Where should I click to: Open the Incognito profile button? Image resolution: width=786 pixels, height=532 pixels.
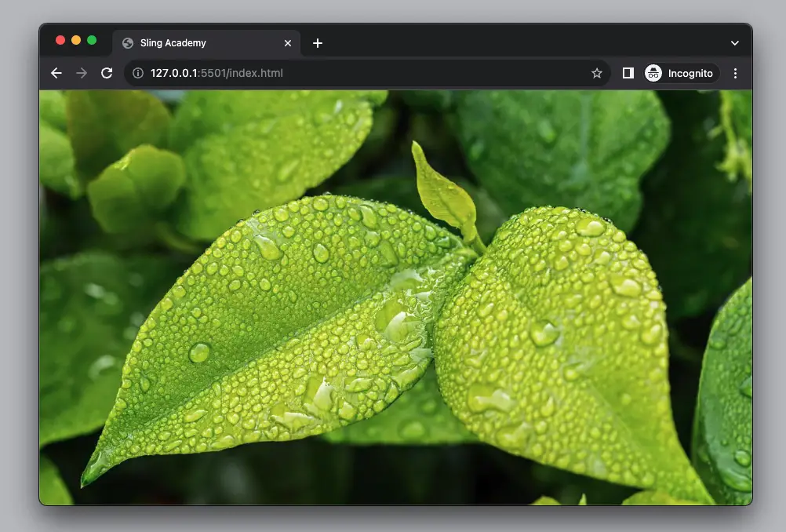coord(682,73)
